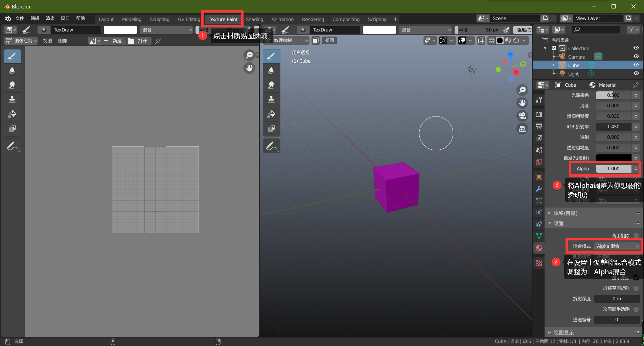The height and width of the screenshot is (346, 644).
Task: Open the 自发光(发射) black color swatch
Action: pyautogui.click(x=614, y=158)
